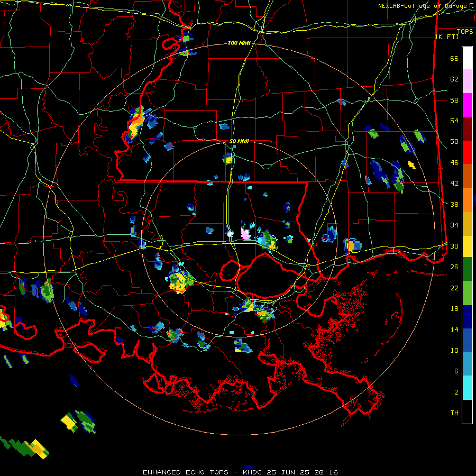Click the "[K FT]" unit label
This screenshot has width=476, height=476.
[447, 37]
